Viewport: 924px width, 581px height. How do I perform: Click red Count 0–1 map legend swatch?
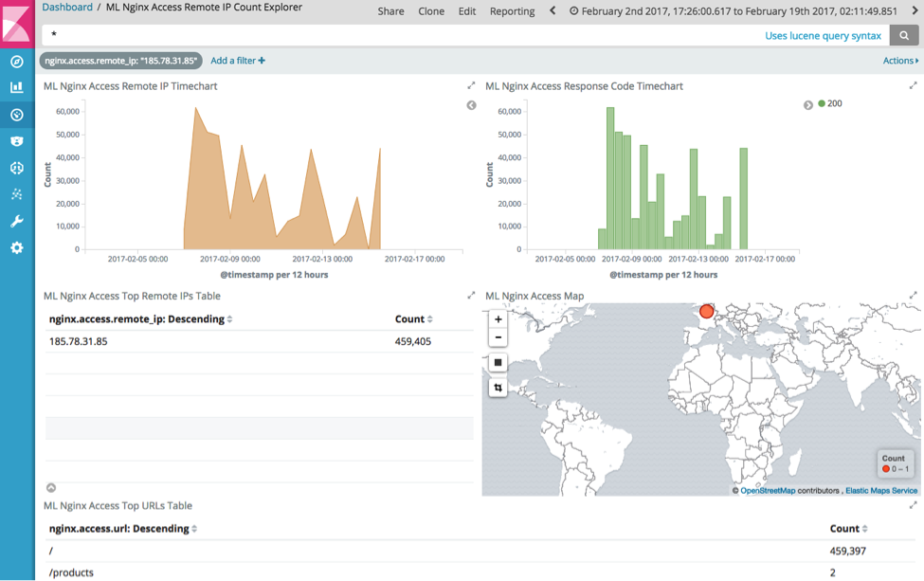(x=886, y=469)
